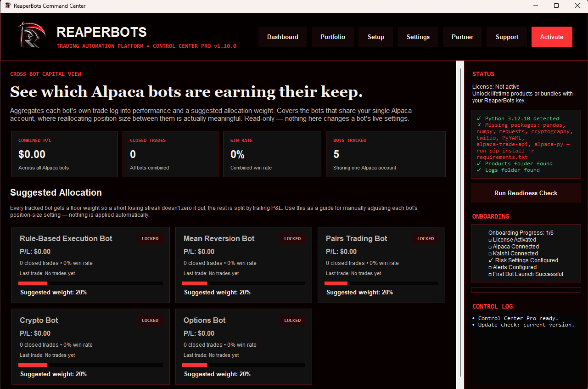The image size is (588, 389).
Task: Click Options Bot 'Last trade: No trades yet'
Action: (211, 355)
